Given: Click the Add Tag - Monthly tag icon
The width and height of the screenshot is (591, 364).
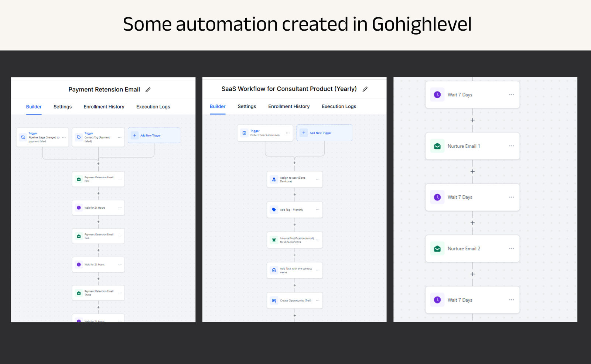Looking at the screenshot, I should pos(274,210).
